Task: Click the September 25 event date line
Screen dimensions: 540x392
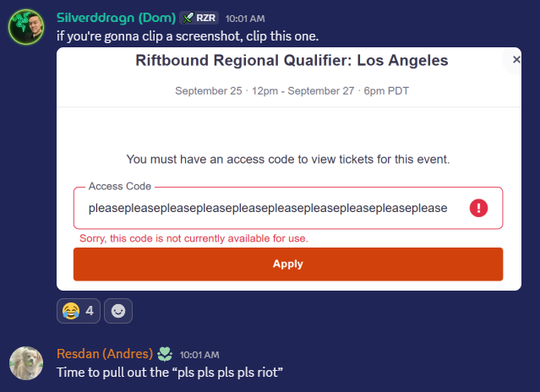Action: point(292,91)
